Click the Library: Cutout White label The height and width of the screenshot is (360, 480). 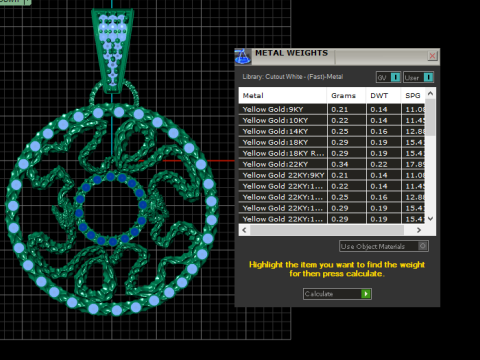[293, 77]
